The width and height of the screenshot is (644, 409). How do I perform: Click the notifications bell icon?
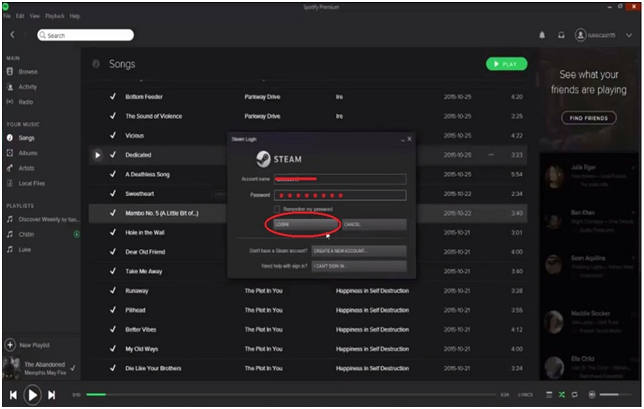543,35
